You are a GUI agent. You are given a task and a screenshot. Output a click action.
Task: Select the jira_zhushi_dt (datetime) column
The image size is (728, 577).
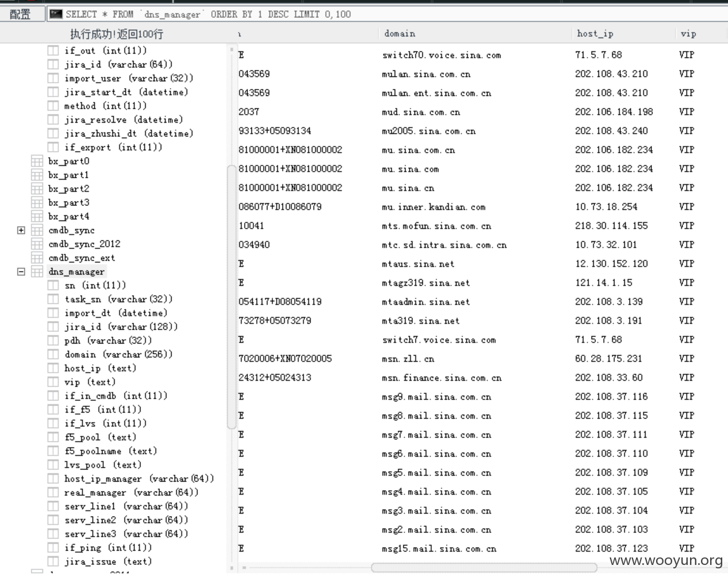click(x=128, y=133)
